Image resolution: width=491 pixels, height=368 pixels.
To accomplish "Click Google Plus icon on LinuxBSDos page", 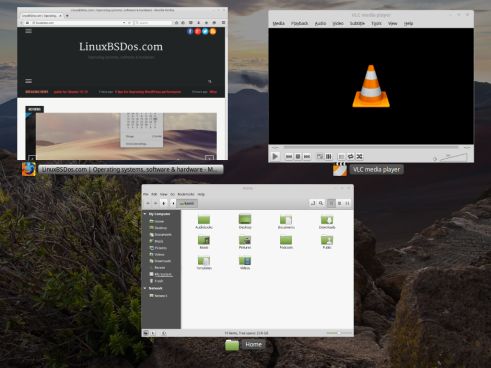I will click(x=198, y=31).
